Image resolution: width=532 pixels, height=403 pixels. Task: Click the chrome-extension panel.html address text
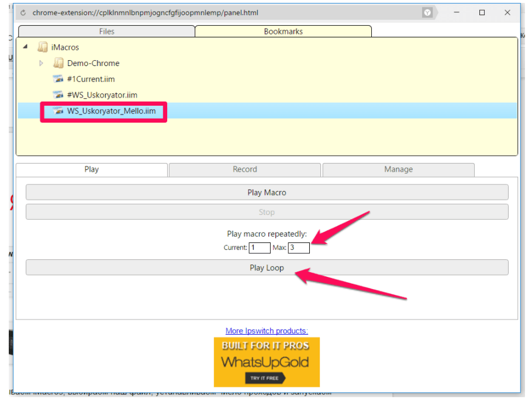click(x=145, y=13)
